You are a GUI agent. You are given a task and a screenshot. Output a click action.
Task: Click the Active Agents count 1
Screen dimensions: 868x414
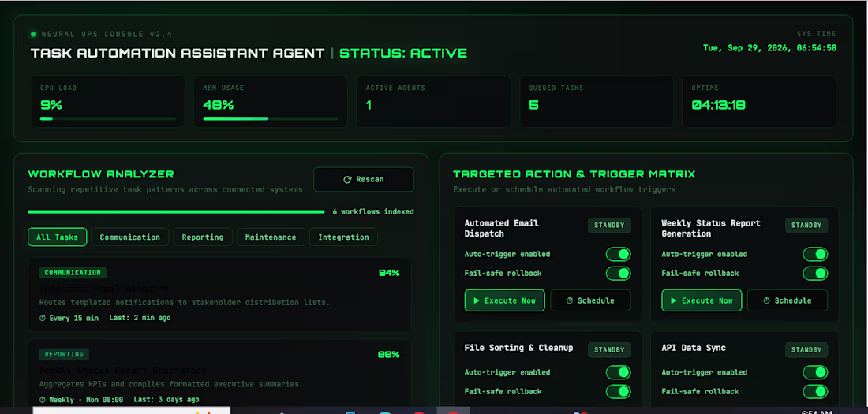point(369,105)
